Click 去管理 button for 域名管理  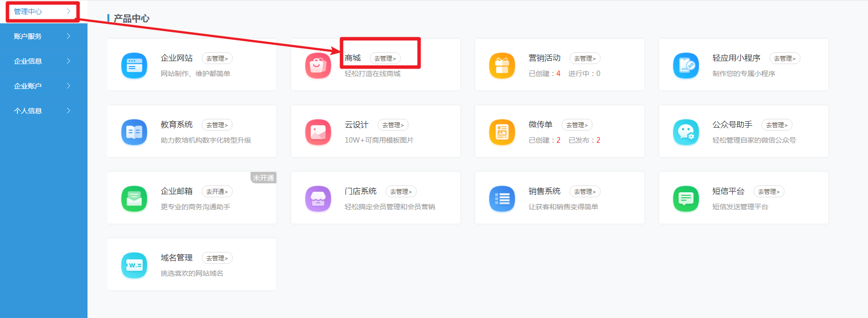[217, 258]
